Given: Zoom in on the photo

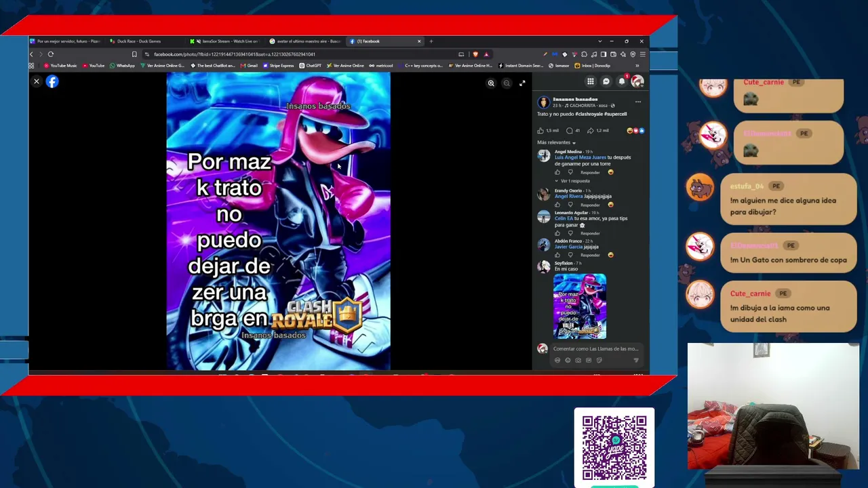Looking at the screenshot, I should tap(491, 83).
